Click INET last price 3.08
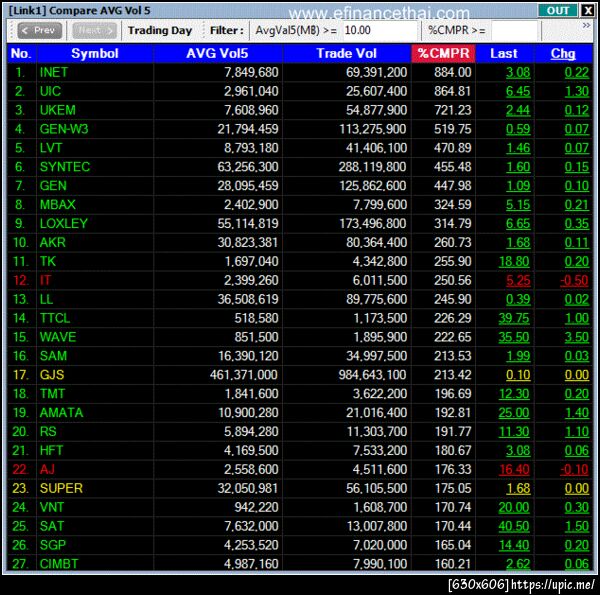This screenshot has width=600, height=595. tap(518, 72)
